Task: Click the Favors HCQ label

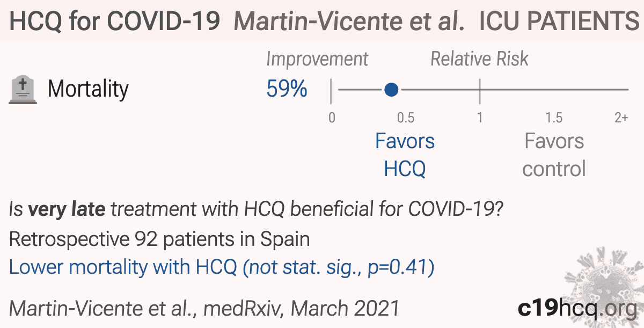Action: point(405,155)
